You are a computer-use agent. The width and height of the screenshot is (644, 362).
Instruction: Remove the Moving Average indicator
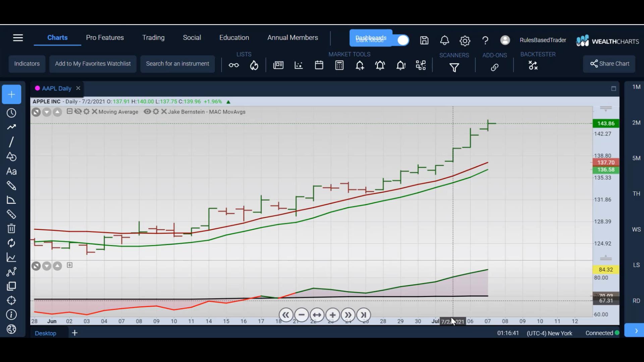pyautogui.click(x=94, y=112)
